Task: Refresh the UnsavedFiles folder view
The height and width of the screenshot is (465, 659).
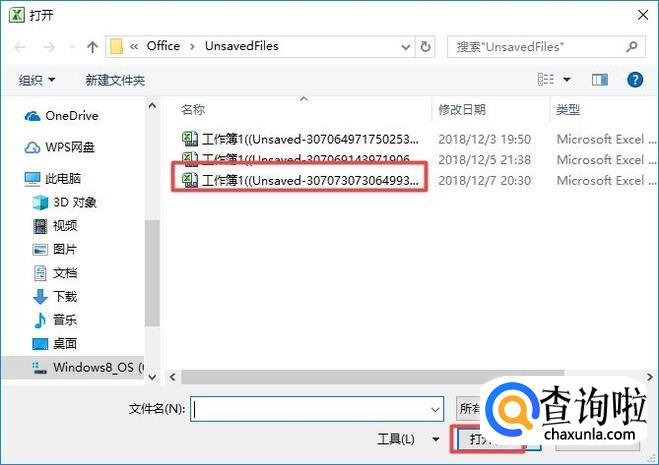Action: pos(425,47)
